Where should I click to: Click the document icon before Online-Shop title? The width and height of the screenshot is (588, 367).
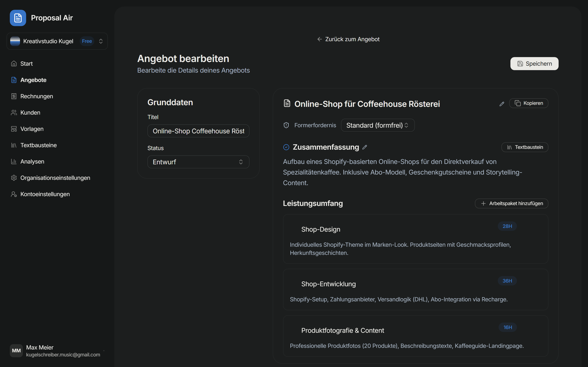tap(287, 103)
